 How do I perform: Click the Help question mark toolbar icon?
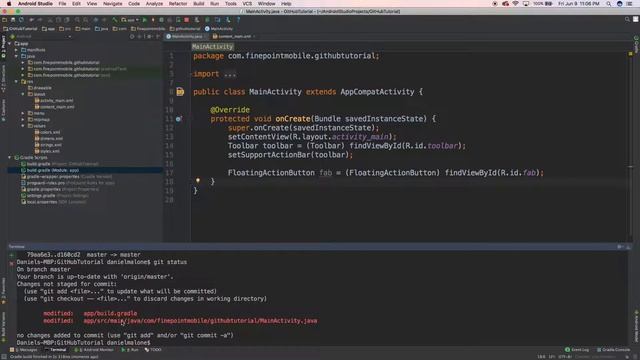[x=238, y=20]
